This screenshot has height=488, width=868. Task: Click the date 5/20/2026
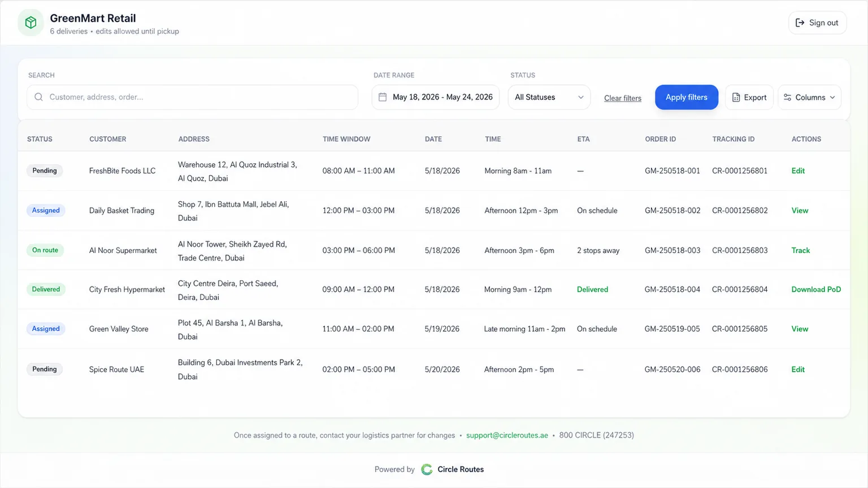coord(442,369)
